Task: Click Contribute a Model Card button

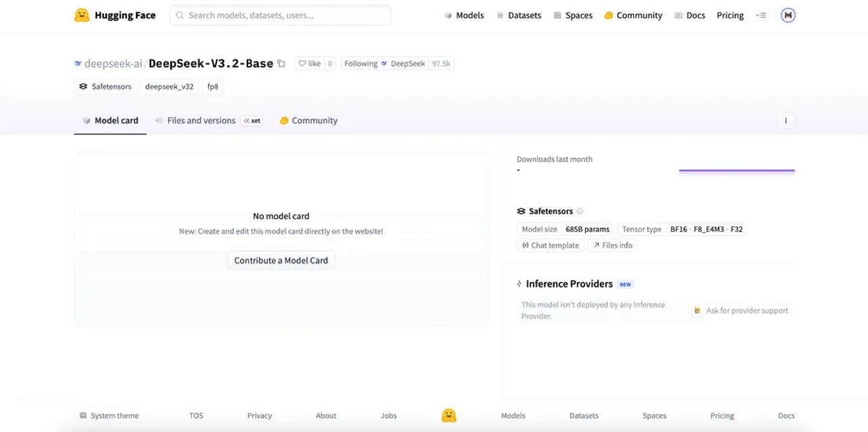Action: click(x=281, y=260)
